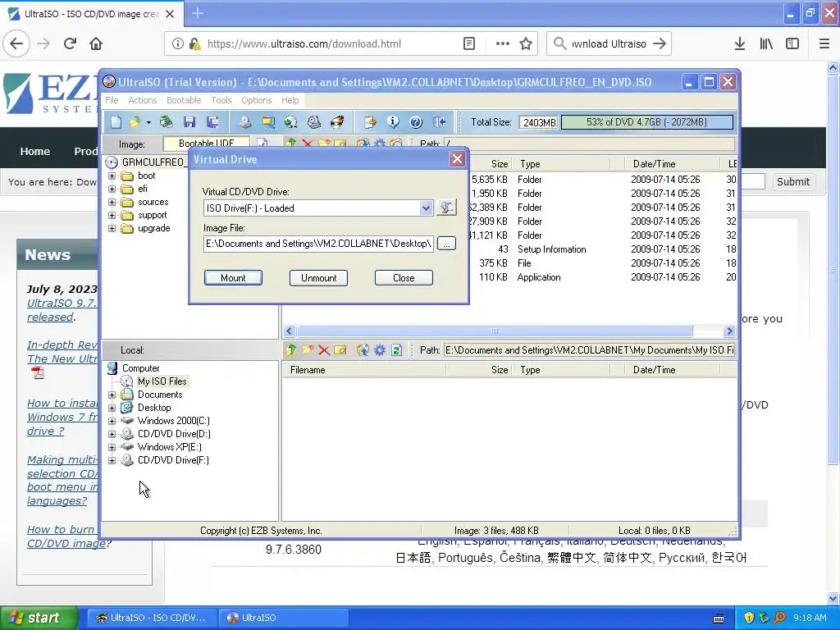This screenshot has height=630, width=840.
Task: Expand the boot folder in image tree
Action: [112, 176]
